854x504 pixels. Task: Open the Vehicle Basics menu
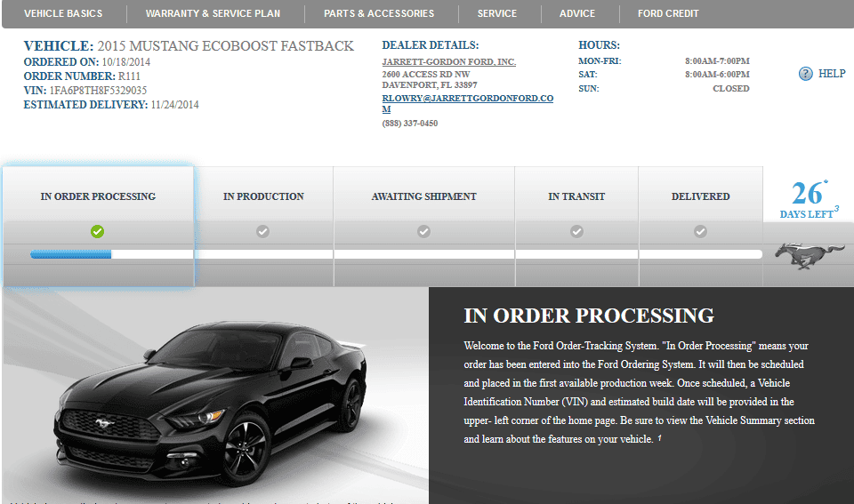63,13
